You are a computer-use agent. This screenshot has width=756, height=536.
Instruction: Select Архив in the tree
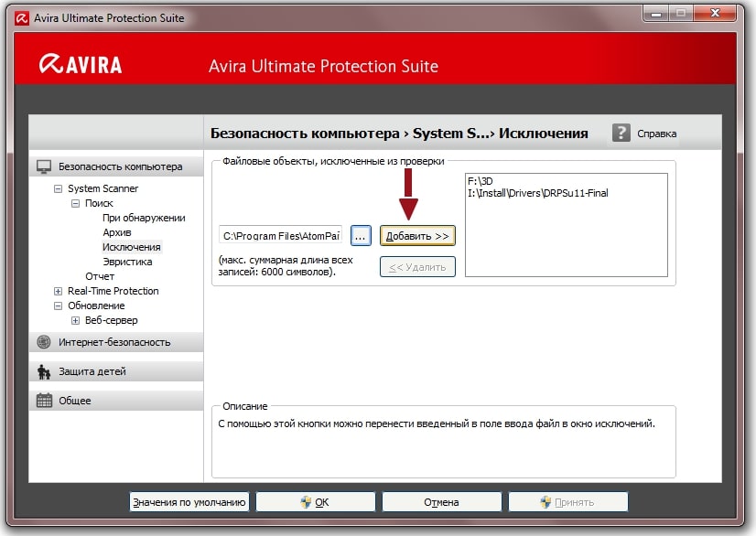(x=116, y=233)
